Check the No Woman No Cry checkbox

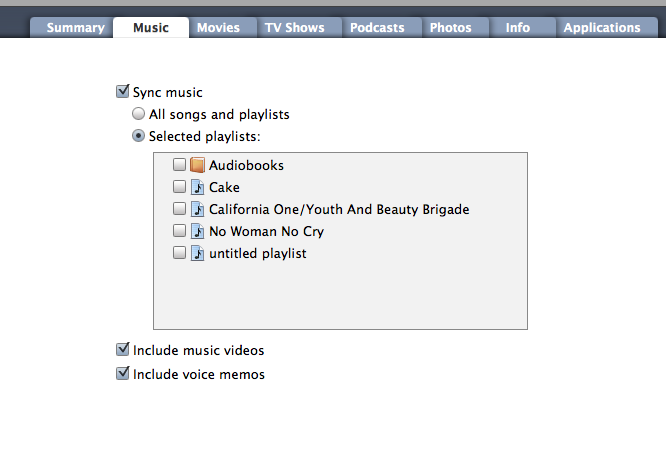pos(179,231)
